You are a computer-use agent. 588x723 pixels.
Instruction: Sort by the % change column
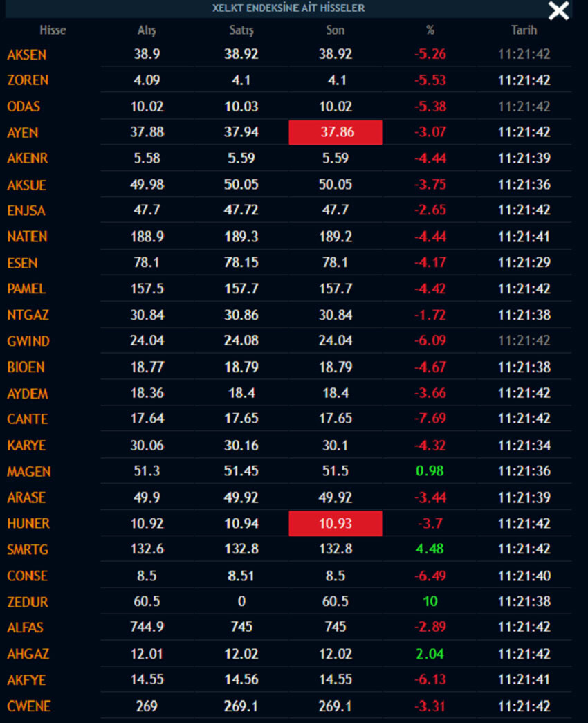pyautogui.click(x=430, y=30)
